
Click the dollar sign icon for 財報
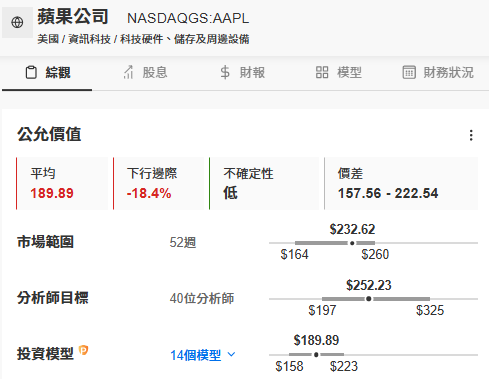225,72
